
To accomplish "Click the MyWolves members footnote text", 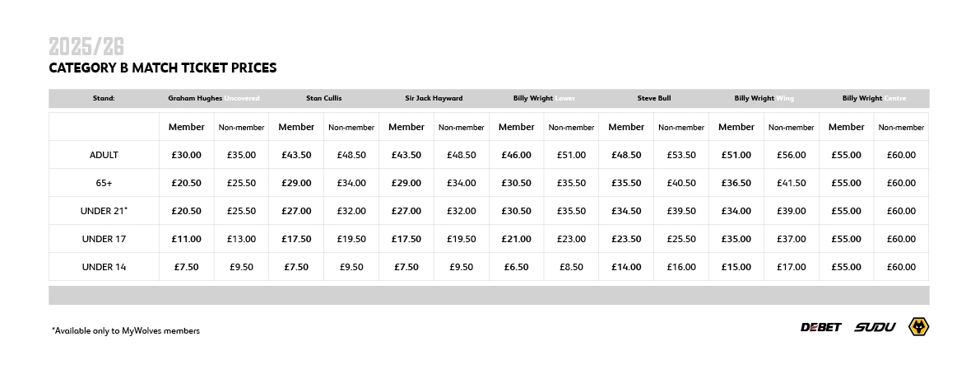I will 126,331.
